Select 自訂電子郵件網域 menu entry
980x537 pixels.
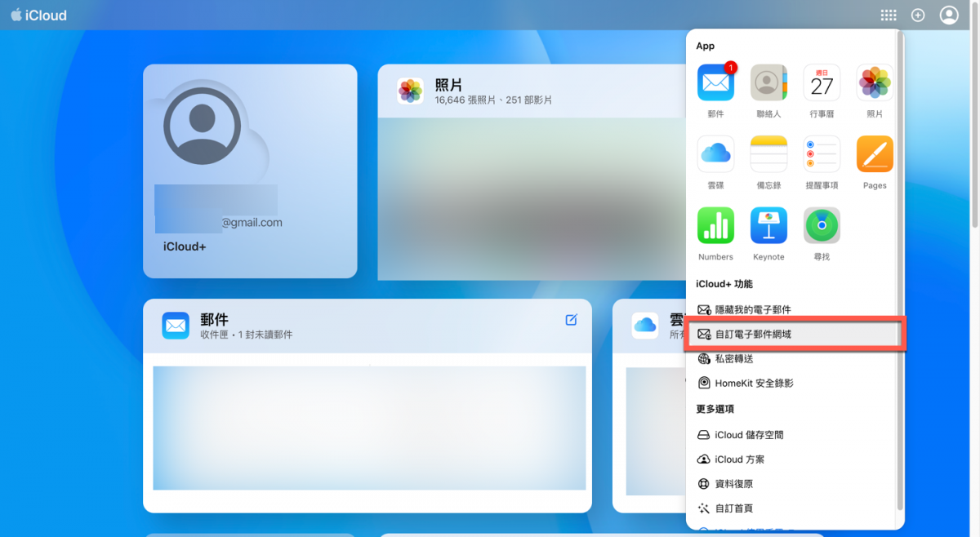(x=793, y=335)
